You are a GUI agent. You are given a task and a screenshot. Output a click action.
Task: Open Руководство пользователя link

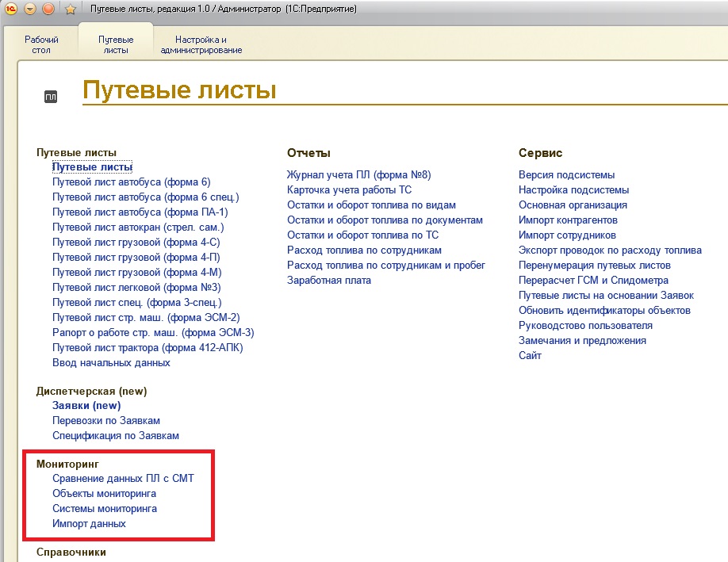[x=585, y=326]
